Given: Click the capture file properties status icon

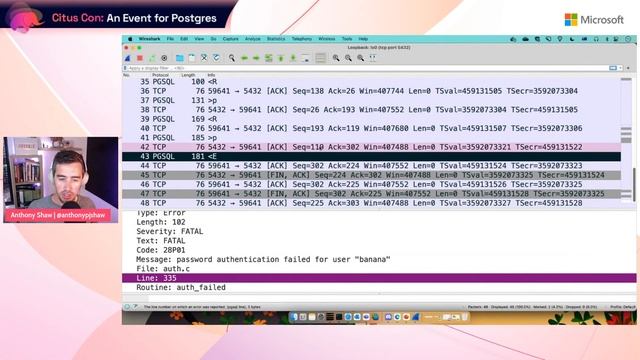Looking at the screenshot, I should click(135, 307).
